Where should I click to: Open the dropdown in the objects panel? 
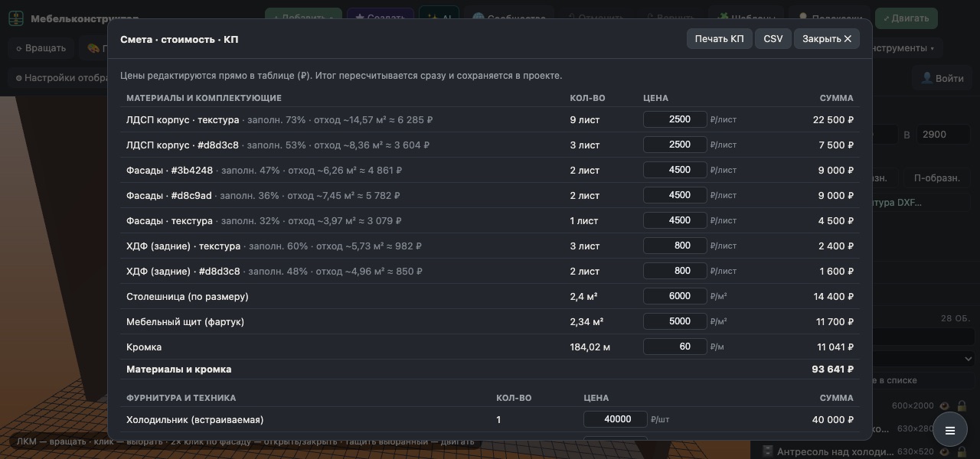point(923,358)
